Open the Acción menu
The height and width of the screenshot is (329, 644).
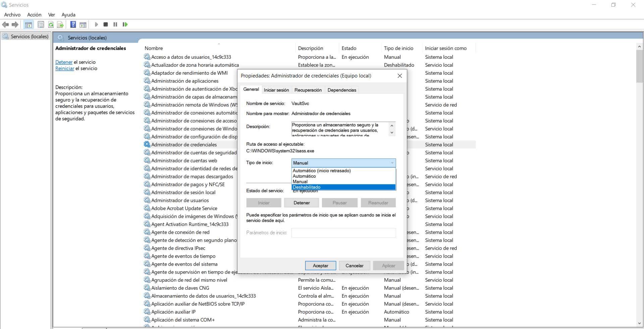pos(34,14)
